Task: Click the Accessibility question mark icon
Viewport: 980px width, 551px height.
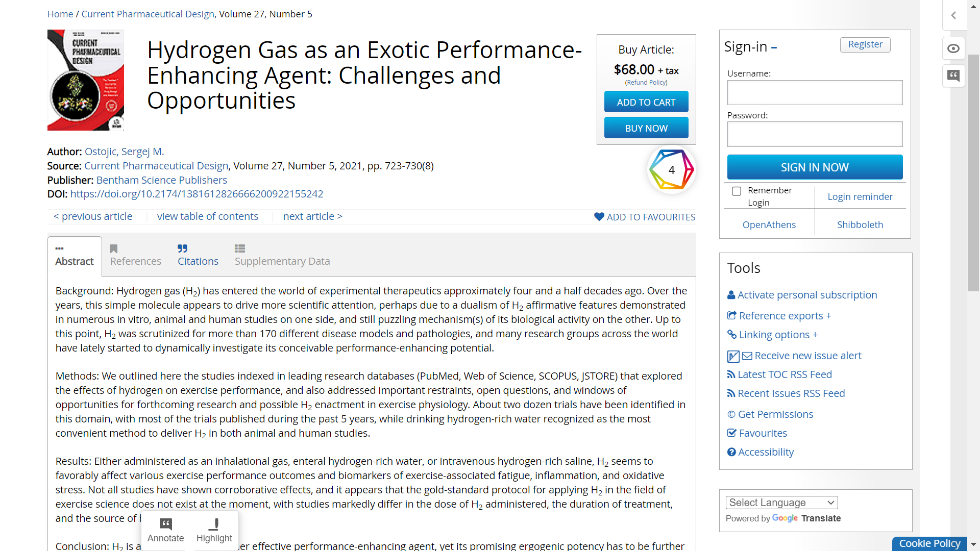Action: 731,452
